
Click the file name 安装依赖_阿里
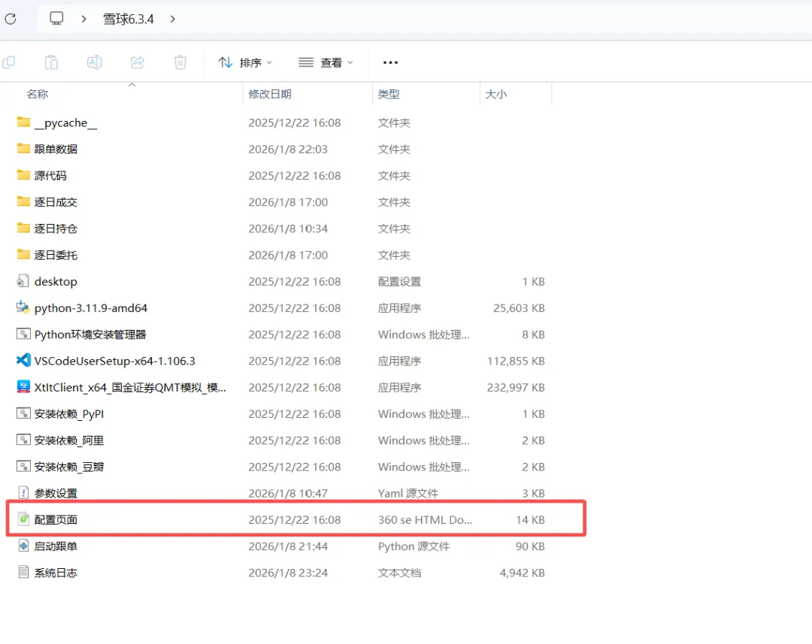pos(69,440)
